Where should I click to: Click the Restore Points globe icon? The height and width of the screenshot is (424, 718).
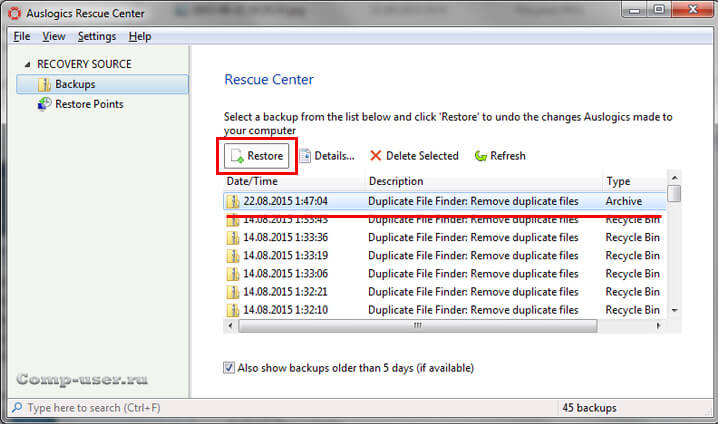[44, 104]
